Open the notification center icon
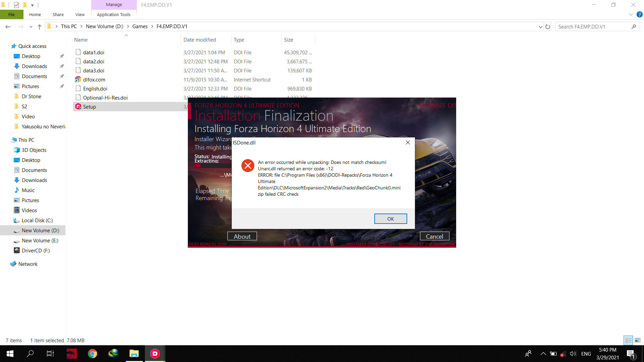Image resolution: width=644 pixels, height=362 pixels. [x=631, y=354]
